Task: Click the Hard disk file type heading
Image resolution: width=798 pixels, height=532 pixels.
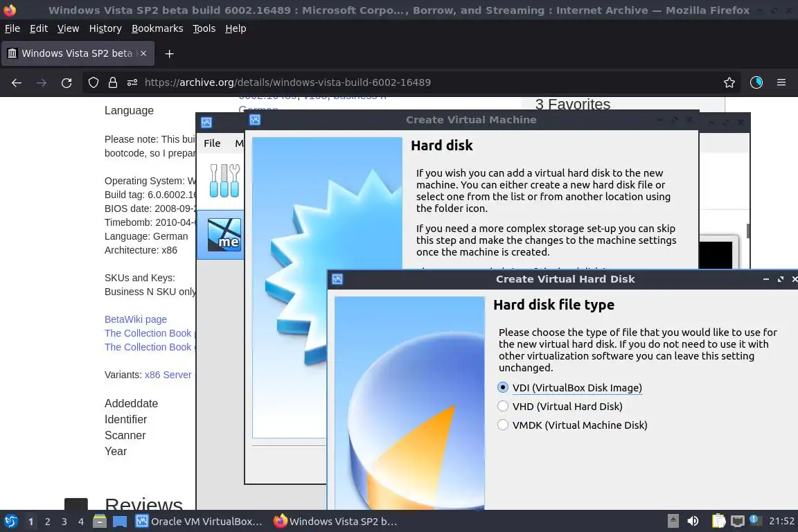Action: point(553,305)
